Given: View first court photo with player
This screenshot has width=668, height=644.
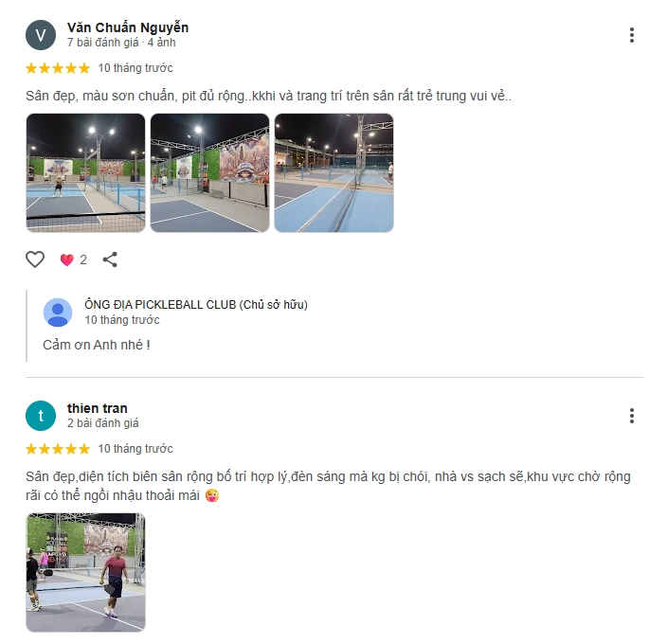Looking at the screenshot, I should coord(85,173).
